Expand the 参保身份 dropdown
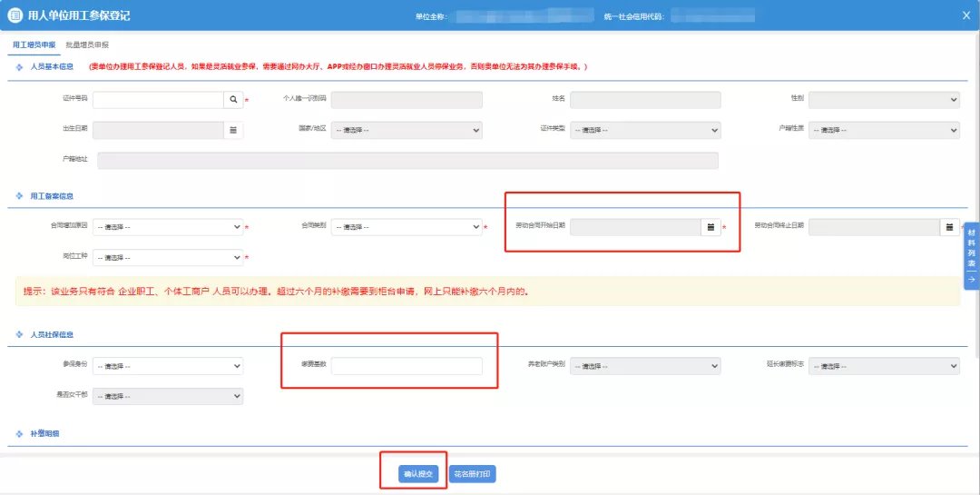 point(168,366)
